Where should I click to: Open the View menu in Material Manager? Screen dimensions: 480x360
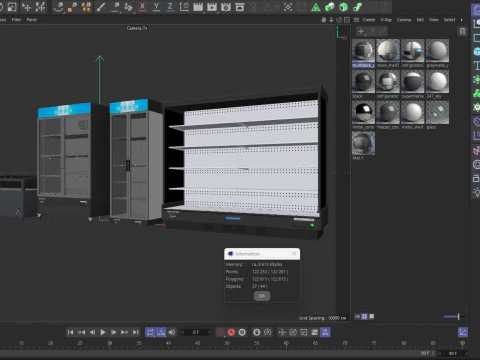pos(433,20)
